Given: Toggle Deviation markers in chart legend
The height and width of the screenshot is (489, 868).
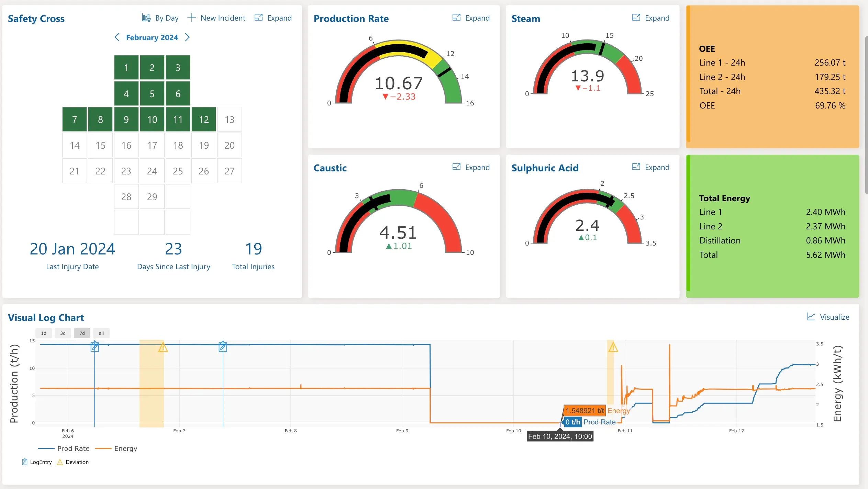Looking at the screenshot, I should pyautogui.click(x=73, y=462).
